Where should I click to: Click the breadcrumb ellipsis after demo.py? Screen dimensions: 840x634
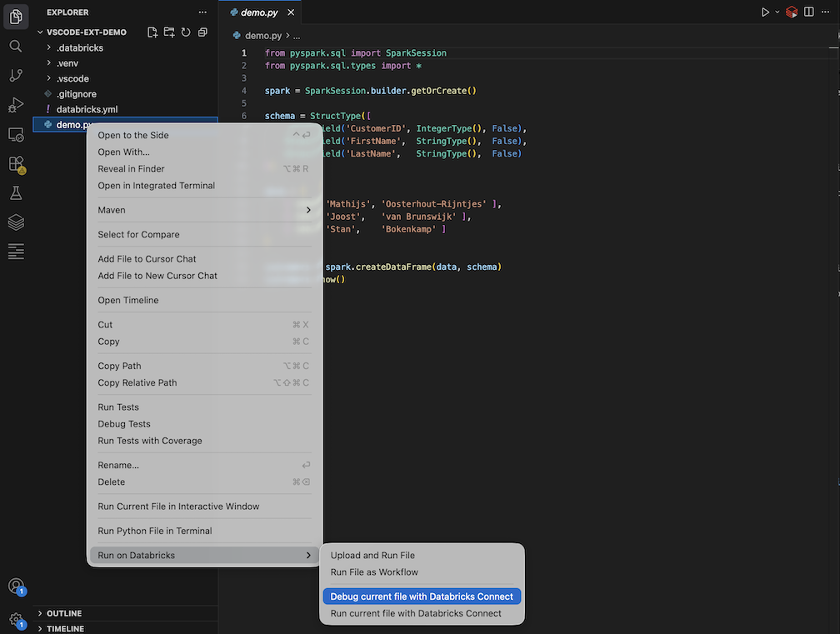297,36
